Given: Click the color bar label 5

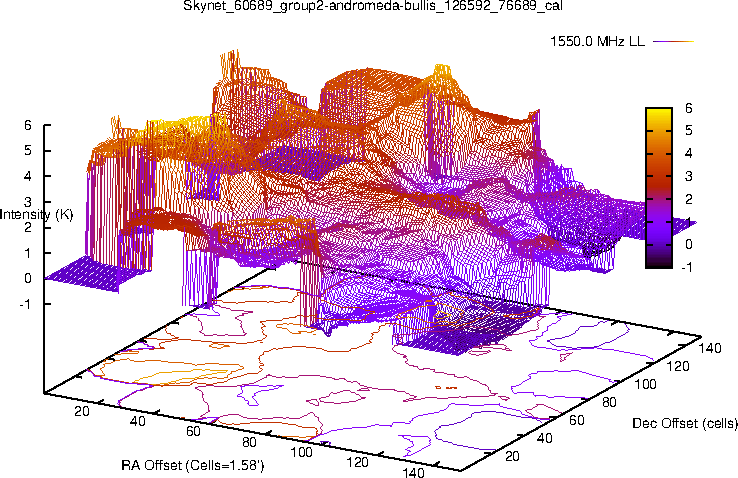Looking at the screenshot, I should [689, 130].
